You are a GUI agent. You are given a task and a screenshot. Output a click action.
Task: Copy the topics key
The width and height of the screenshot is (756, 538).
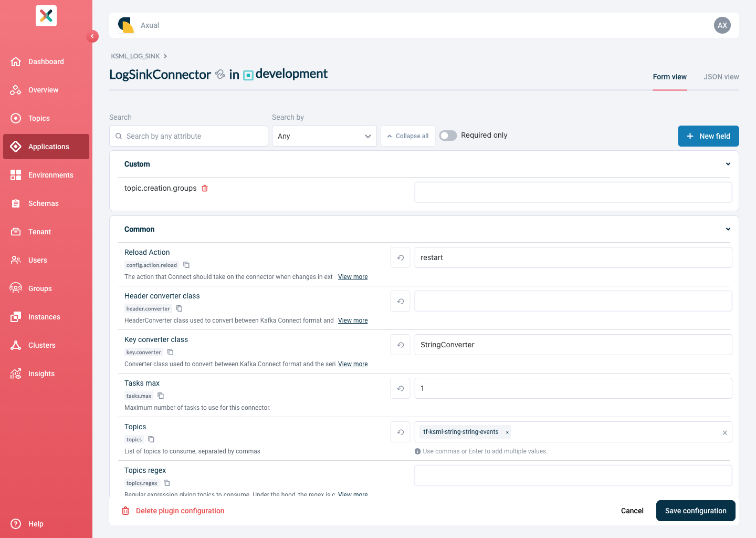[x=152, y=439]
